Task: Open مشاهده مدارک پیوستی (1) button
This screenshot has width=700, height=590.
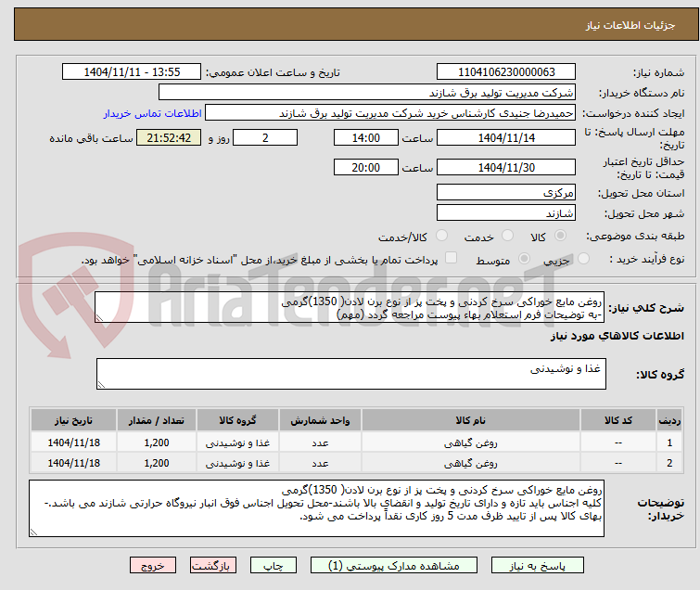Action: click(394, 566)
